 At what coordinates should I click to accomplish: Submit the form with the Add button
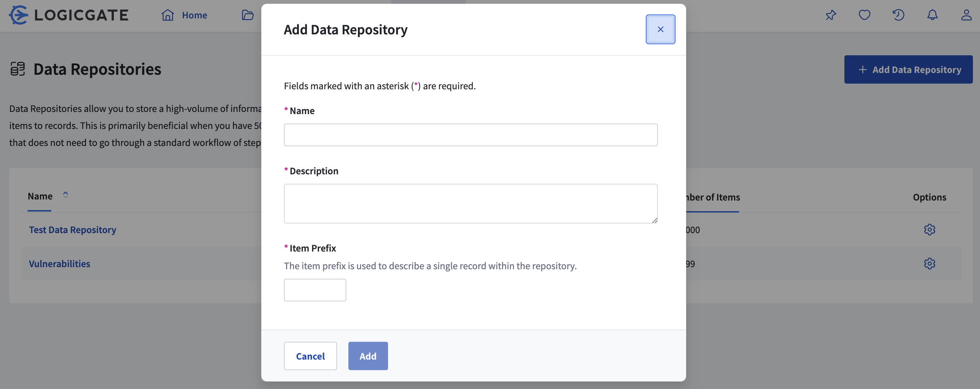[x=367, y=356]
